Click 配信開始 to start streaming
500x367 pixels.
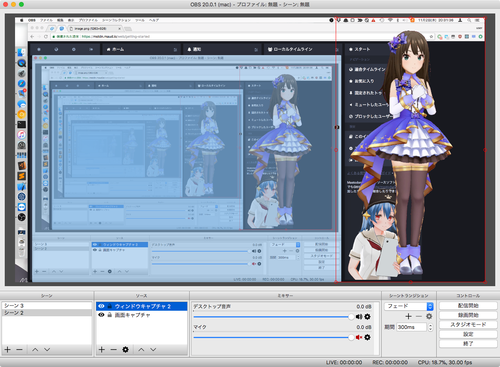468,305
